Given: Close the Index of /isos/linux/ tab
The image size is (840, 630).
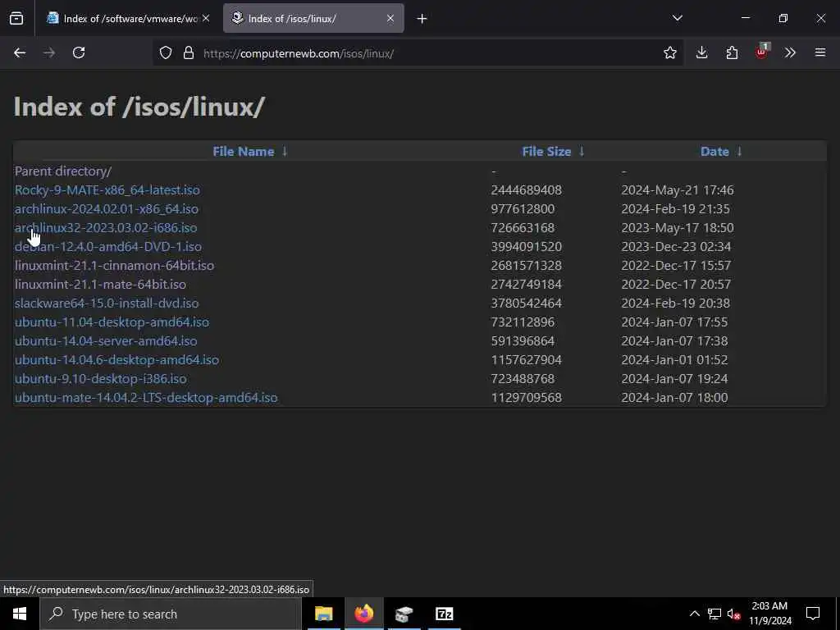Looking at the screenshot, I should click(x=390, y=18).
